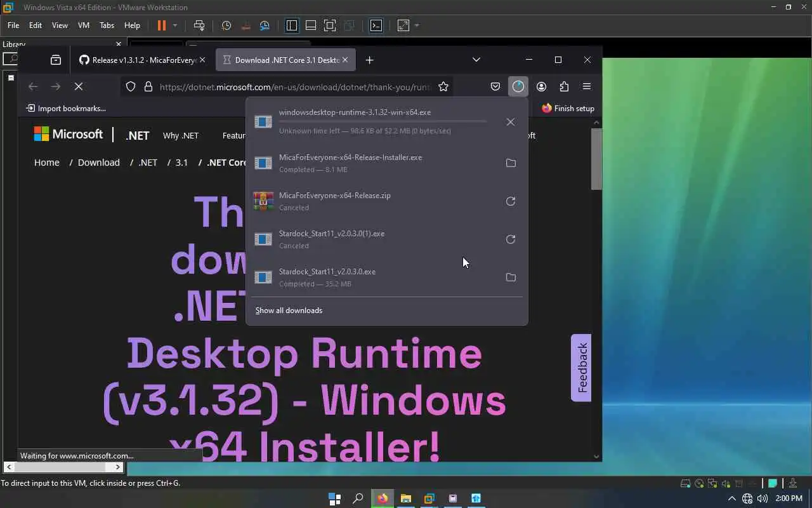Close the MicaForEveryone release tab

click(x=202, y=60)
